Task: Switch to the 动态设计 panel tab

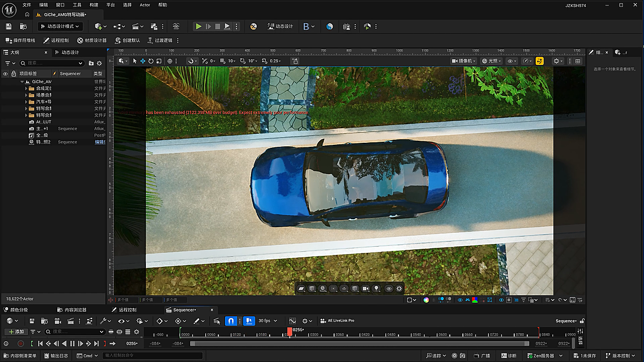Action: tap(67, 52)
